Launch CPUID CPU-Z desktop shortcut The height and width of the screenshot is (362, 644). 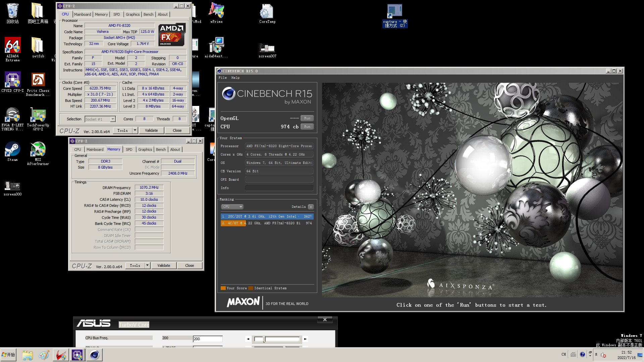pyautogui.click(x=12, y=82)
